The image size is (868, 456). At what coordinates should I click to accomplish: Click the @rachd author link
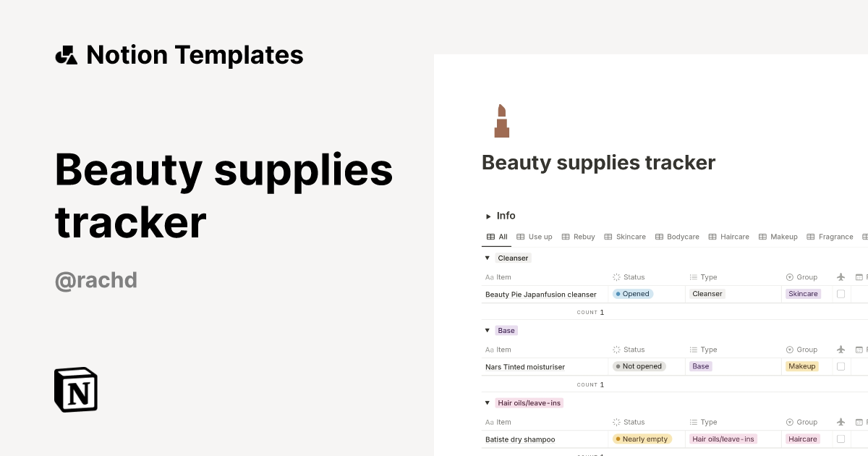[95, 281]
